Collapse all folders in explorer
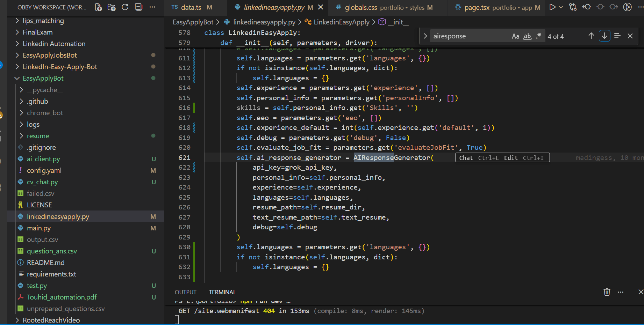 [x=138, y=7]
